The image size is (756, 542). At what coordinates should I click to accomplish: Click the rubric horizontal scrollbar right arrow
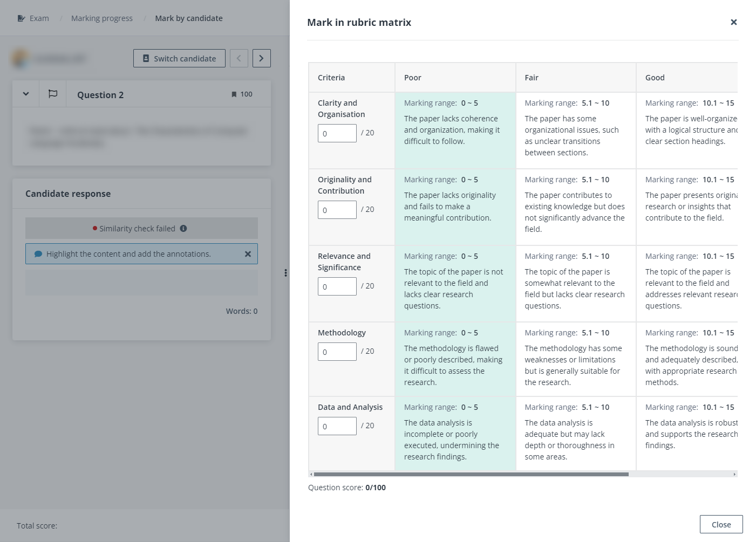point(734,474)
